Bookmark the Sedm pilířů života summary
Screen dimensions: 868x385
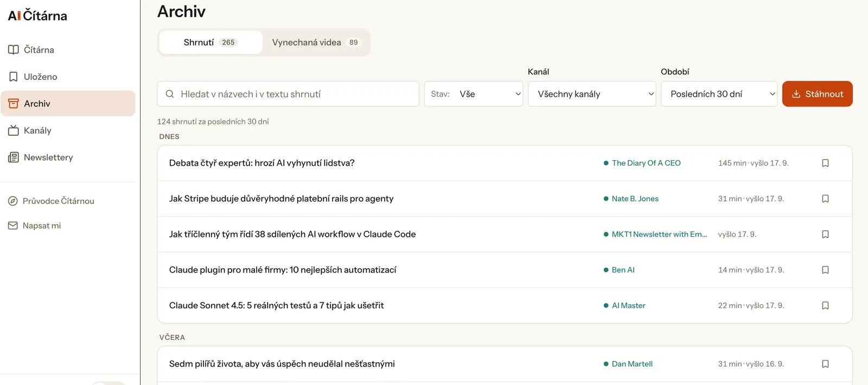825,364
